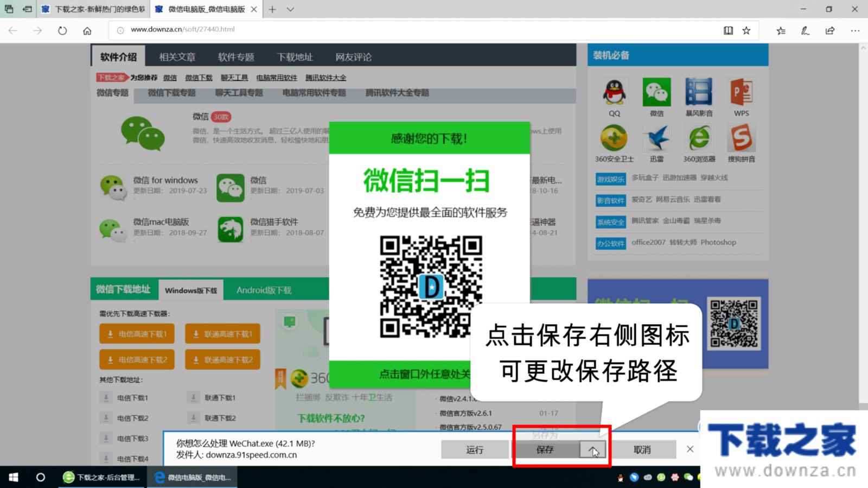Click the 电信高速下载1 button
868x488 pixels.
click(x=137, y=334)
